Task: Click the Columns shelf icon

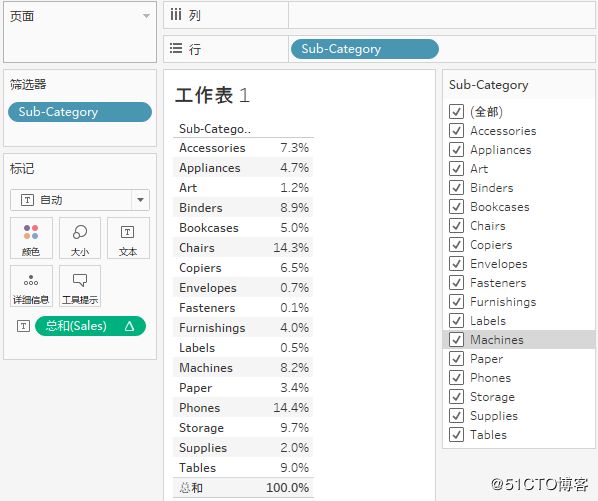Action: point(175,15)
